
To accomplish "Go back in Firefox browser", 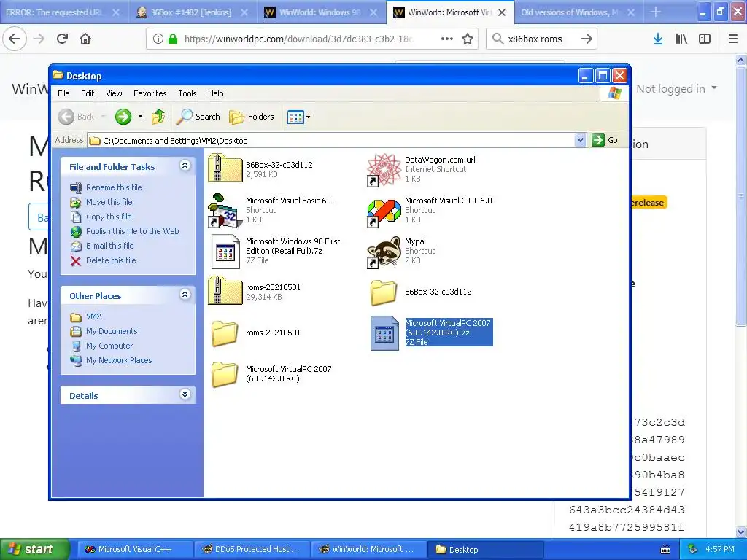I will pyautogui.click(x=15, y=39).
